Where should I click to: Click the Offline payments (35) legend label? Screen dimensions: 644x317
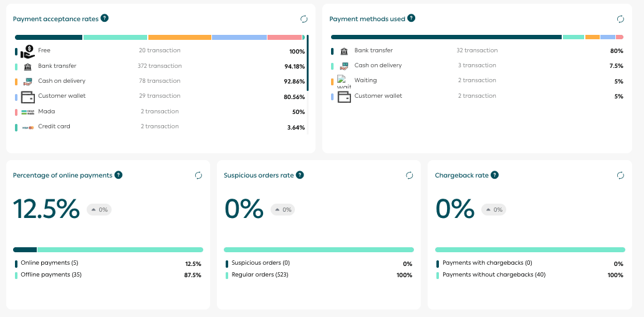click(x=51, y=275)
